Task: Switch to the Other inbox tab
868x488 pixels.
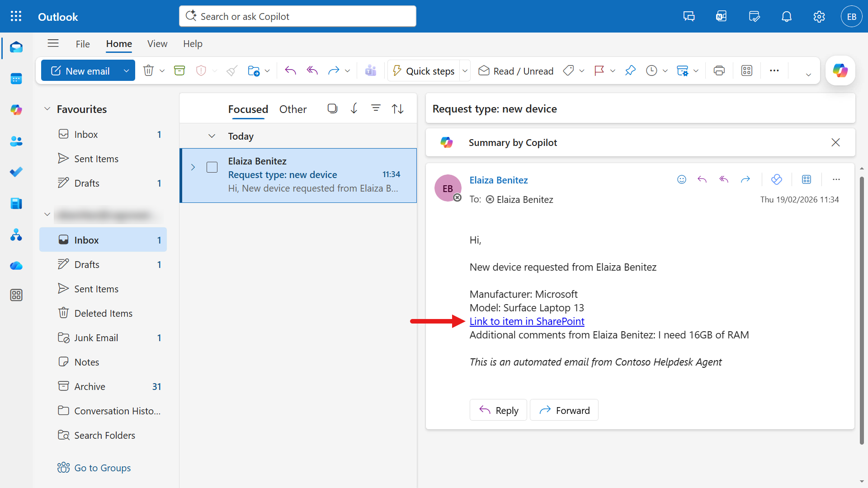Action: pos(293,109)
